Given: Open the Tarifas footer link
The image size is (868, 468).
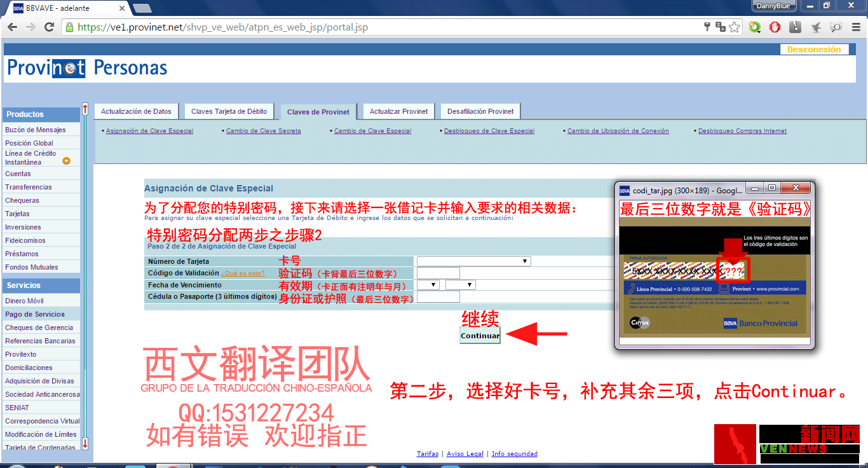Looking at the screenshot, I should [x=428, y=454].
